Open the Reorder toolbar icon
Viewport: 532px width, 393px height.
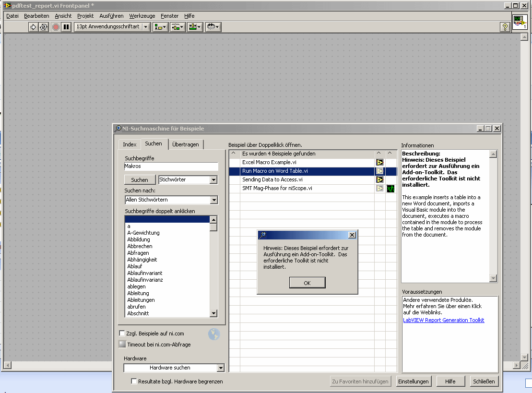pos(213,27)
